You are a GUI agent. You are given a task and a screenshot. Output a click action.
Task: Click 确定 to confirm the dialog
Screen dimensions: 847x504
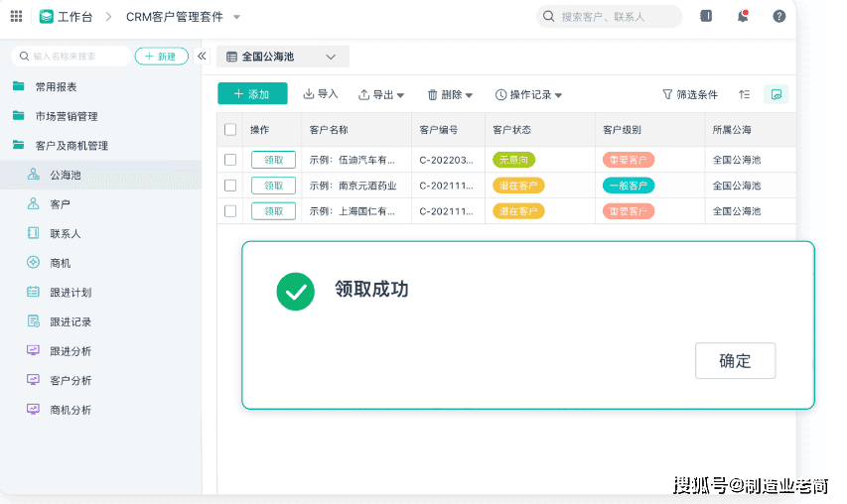coord(735,361)
